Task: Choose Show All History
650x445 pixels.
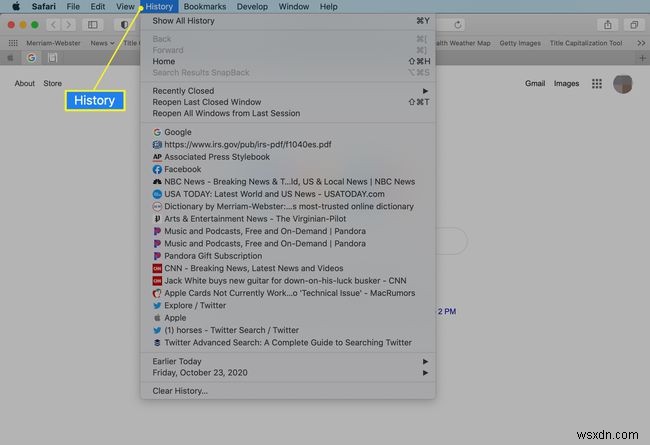Action: [288, 21]
